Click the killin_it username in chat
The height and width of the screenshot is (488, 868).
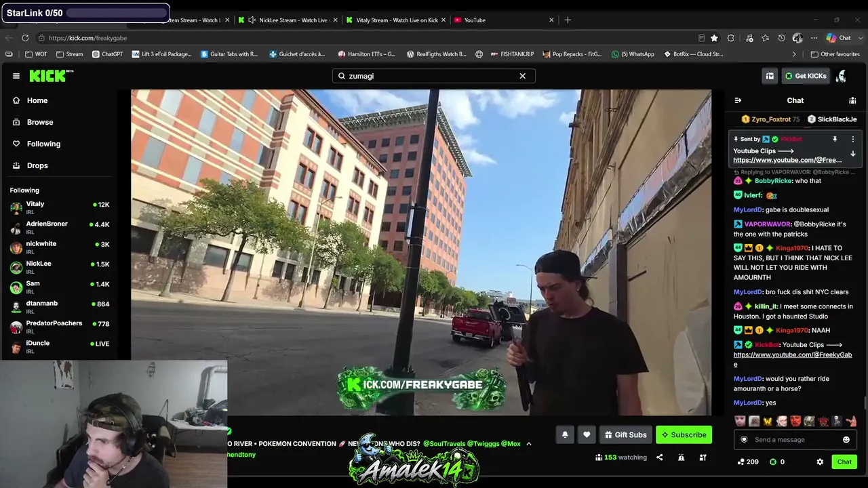tap(766, 306)
